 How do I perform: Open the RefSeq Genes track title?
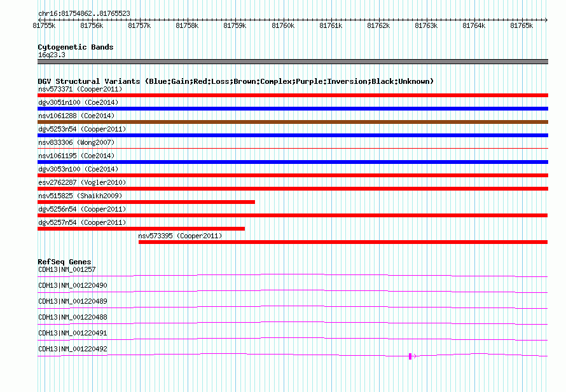[x=64, y=262]
